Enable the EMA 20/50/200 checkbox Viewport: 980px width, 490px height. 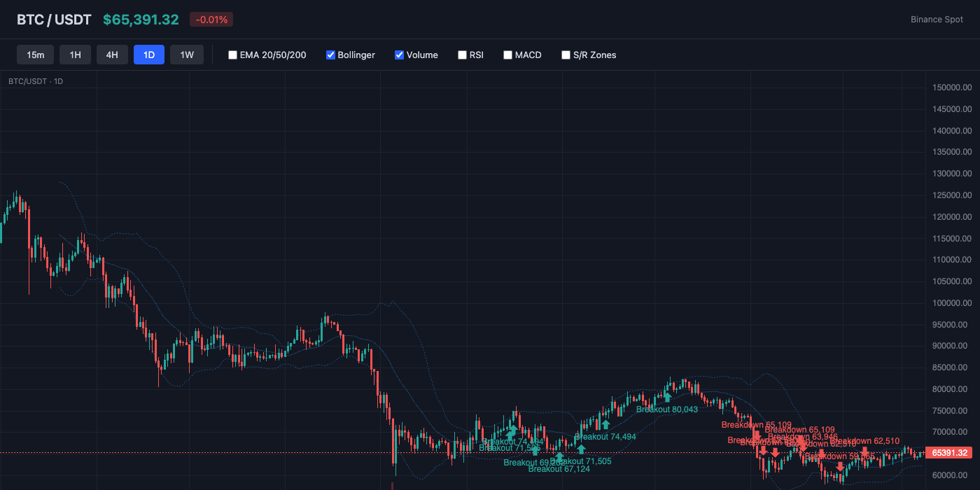click(x=232, y=55)
